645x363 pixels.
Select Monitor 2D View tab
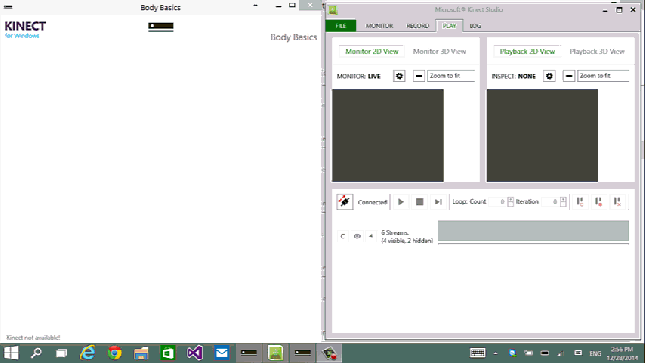point(371,51)
